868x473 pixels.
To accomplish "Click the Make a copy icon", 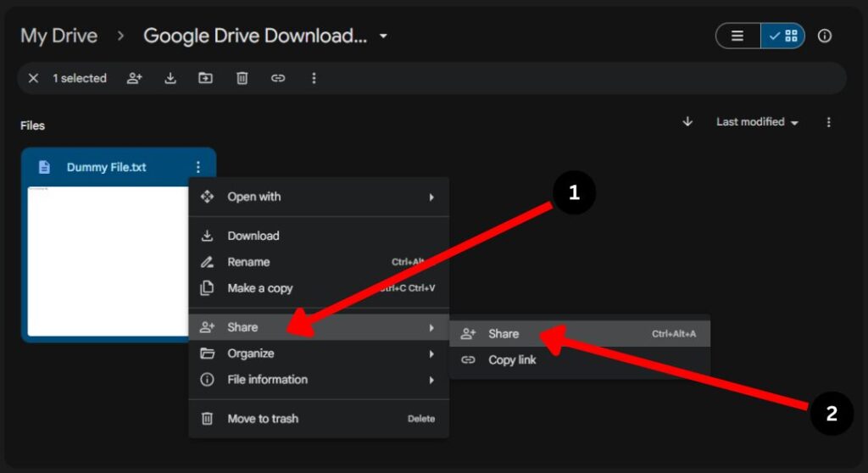I will pyautogui.click(x=207, y=288).
